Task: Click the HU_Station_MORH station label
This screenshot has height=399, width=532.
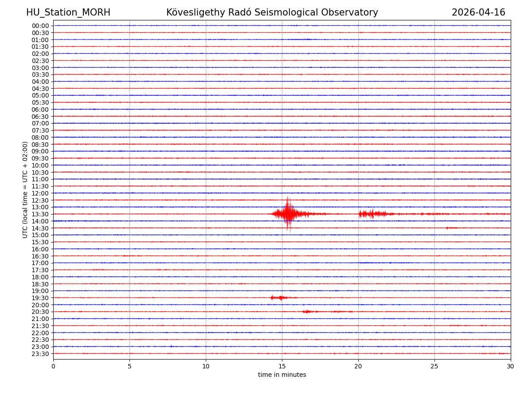Action: click(68, 13)
